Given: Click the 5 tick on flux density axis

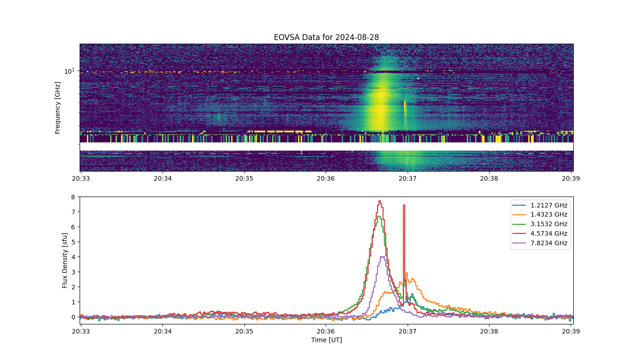Looking at the screenshot, I should [x=73, y=242].
